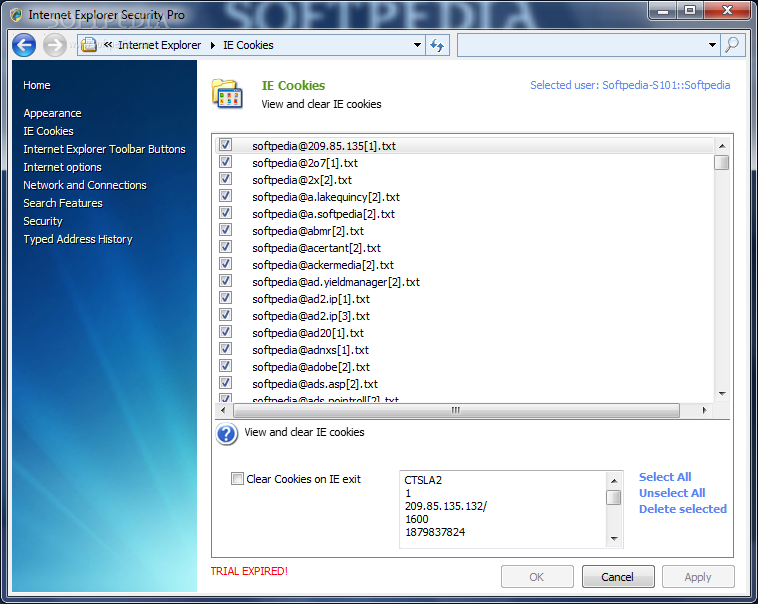The width and height of the screenshot is (758, 604).
Task: Click the Apply button
Action: [x=698, y=576]
